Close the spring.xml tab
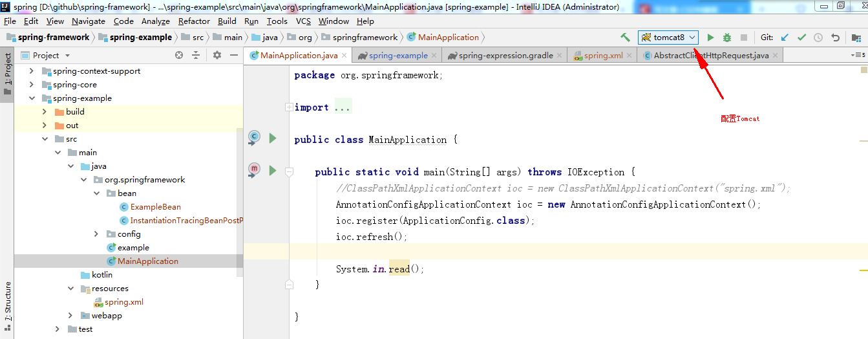868x339 pixels. [630, 56]
